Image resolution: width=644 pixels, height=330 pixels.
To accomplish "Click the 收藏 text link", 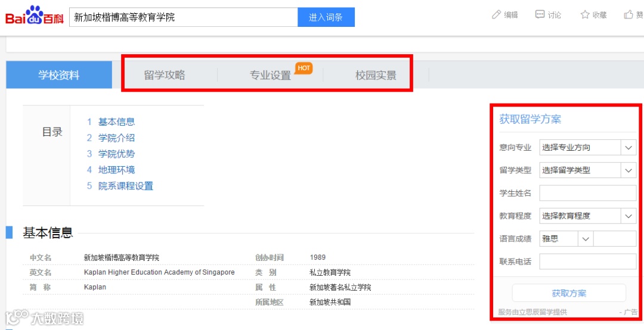I will point(600,15).
